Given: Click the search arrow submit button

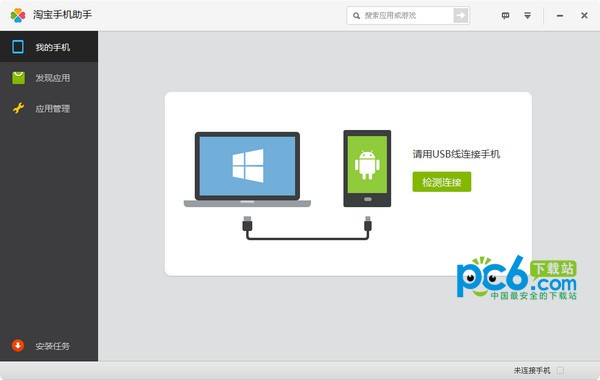Looking at the screenshot, I should tap(461, 15).
